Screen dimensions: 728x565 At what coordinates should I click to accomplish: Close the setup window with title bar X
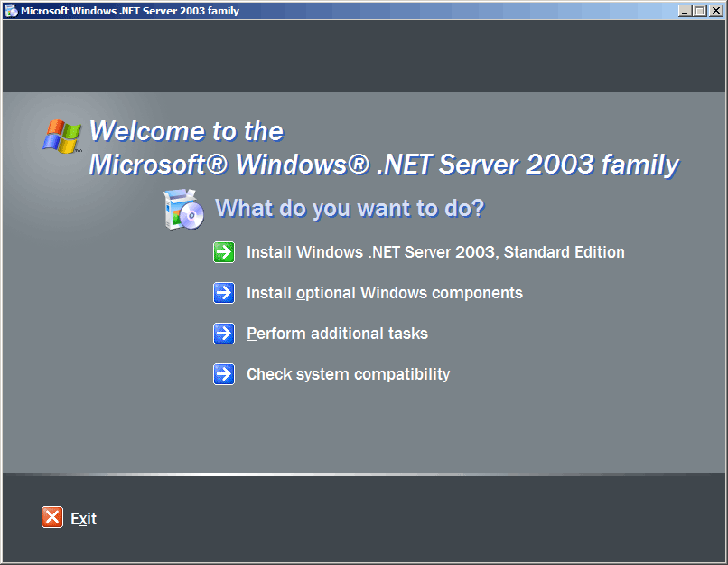click(x=716, y=11)
